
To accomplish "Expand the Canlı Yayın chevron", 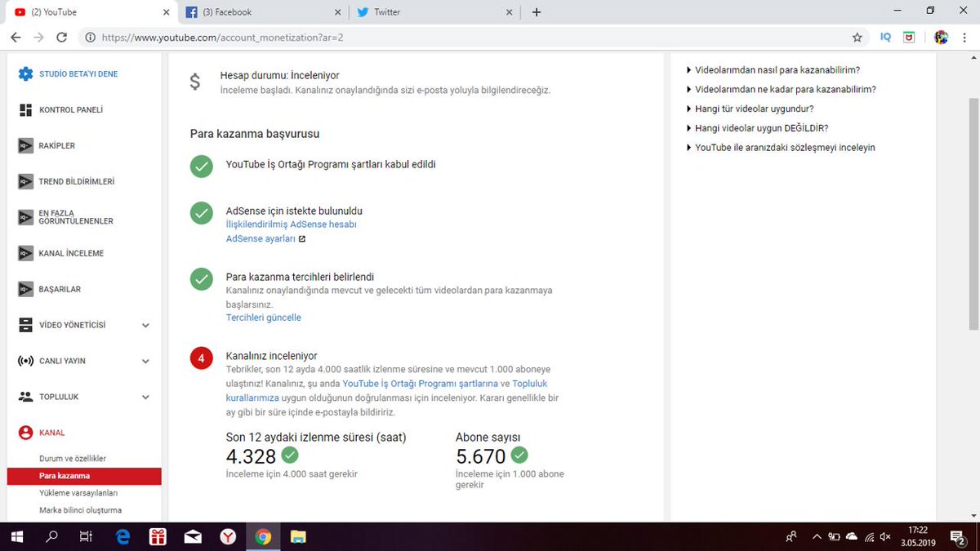I will click(x=145, y=361).
